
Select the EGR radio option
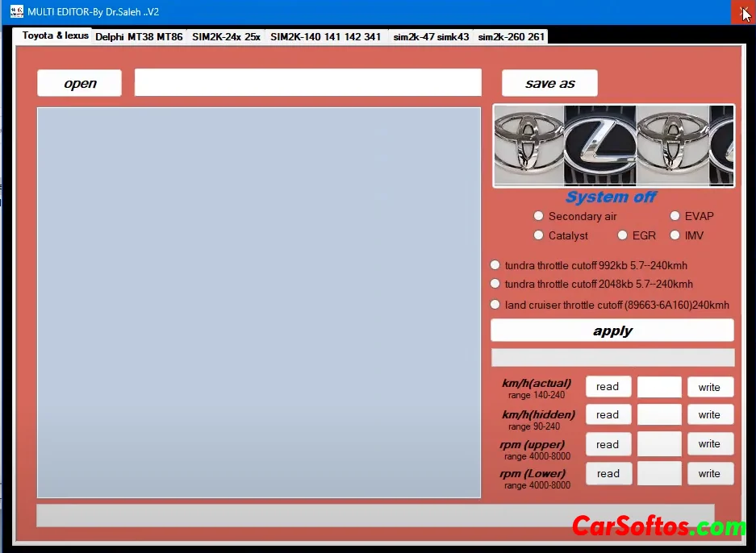click(x=623, y=235)
